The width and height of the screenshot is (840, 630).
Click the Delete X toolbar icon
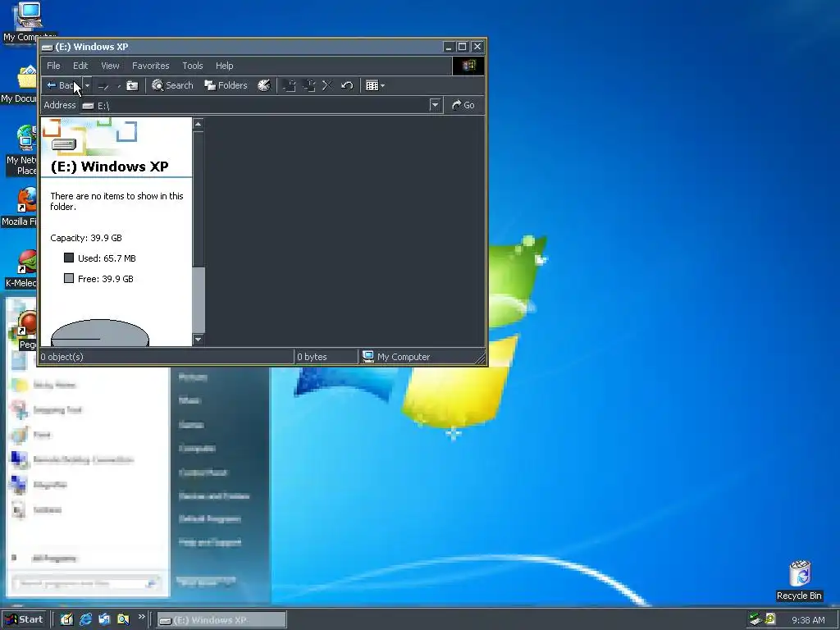tap(327, 85)
